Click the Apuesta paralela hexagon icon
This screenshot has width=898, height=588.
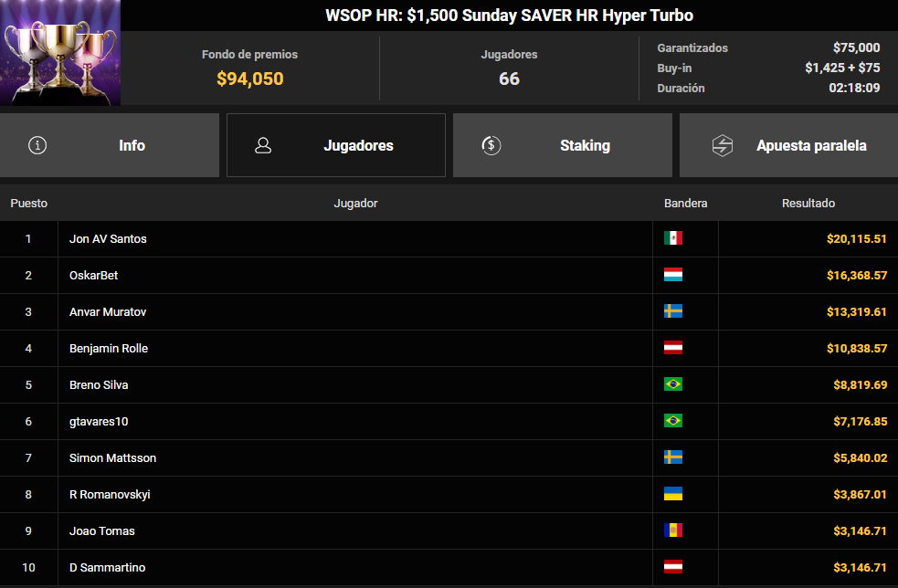(x=723, y=145)
